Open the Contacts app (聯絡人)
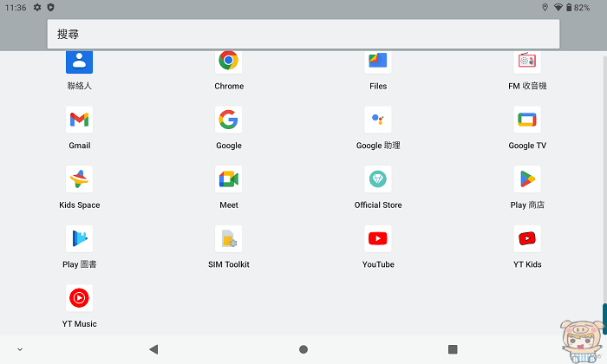 pos(80,62)
